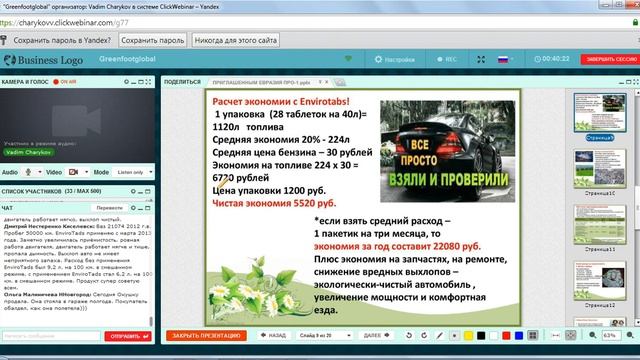Click the Перевести translate button in chat
Image resolution: width=640 pixels, height=360 pixels.
tap(109, 208)
